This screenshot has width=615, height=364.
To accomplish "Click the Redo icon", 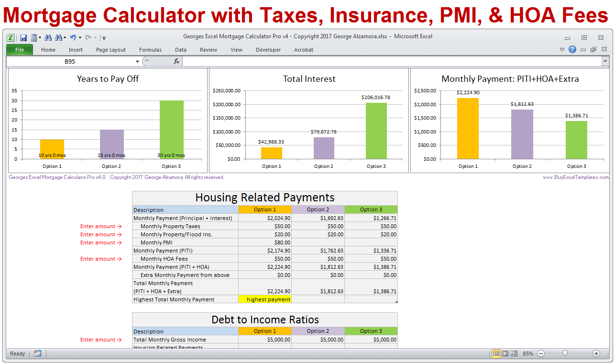I will [88, 38].
